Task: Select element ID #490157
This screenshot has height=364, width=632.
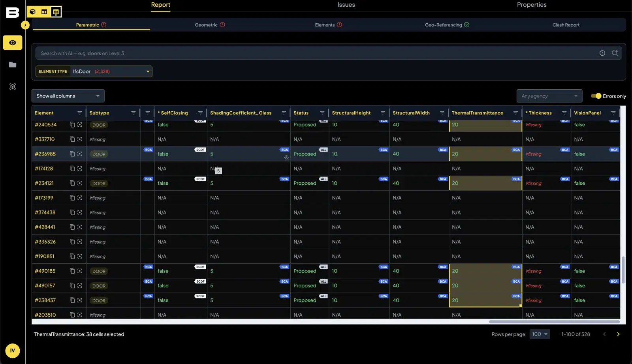Action: click(45, 285)
